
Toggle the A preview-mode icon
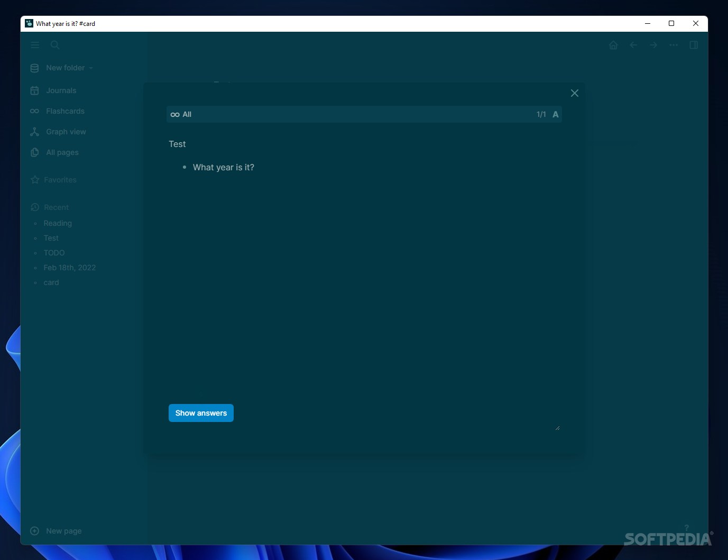coord(556,114)
